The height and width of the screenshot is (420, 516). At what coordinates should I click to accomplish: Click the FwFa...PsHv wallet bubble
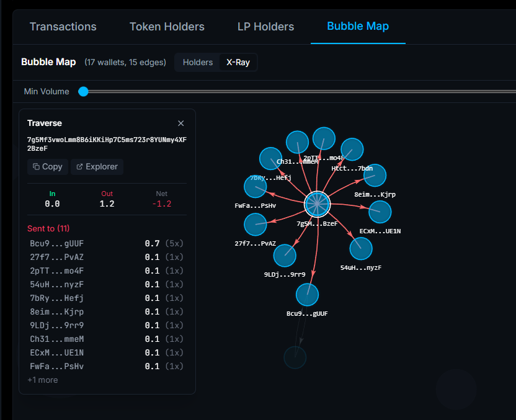256,186
